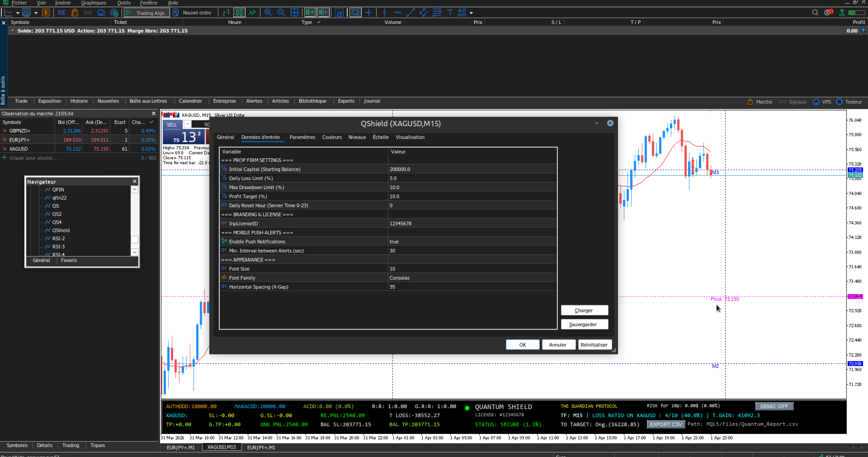Click the Navigator scroll-down arrow
The width and height of the screenshot is (868, 457).
click(134, 252)
